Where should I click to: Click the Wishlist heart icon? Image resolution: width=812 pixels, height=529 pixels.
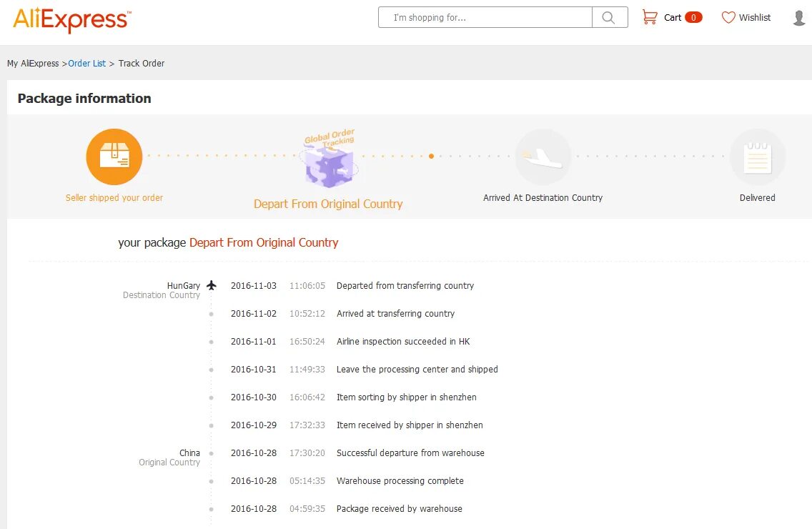point(728,18)
